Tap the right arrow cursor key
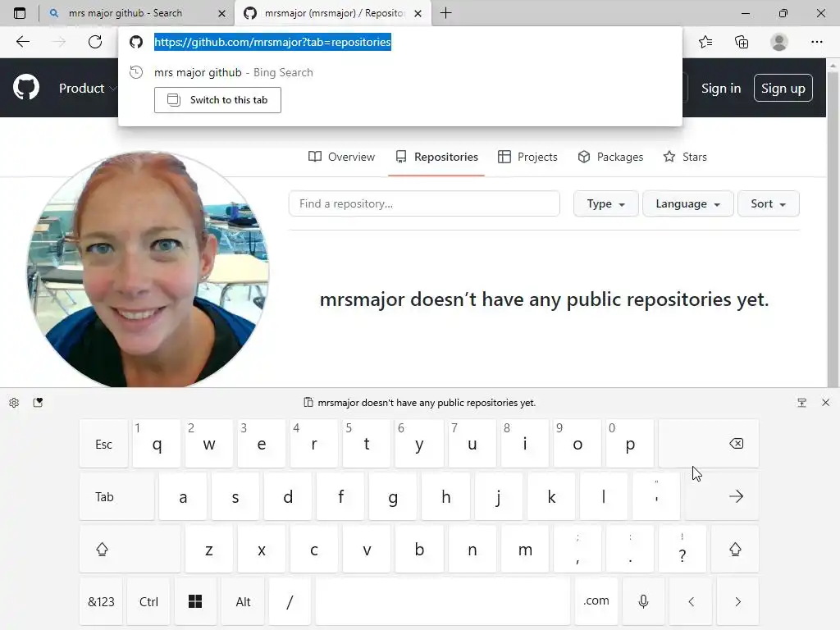 coord(737,601)
